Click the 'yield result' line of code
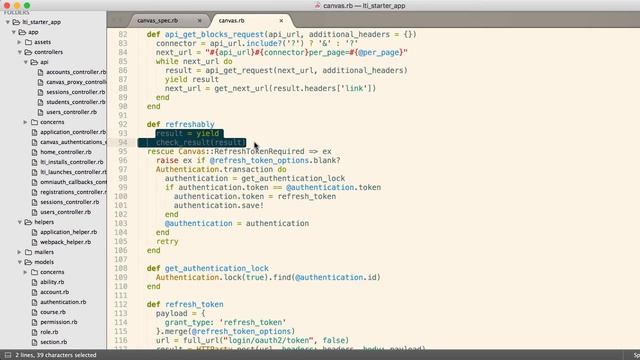This screenshot has width=640, height=360. point(192,79)
